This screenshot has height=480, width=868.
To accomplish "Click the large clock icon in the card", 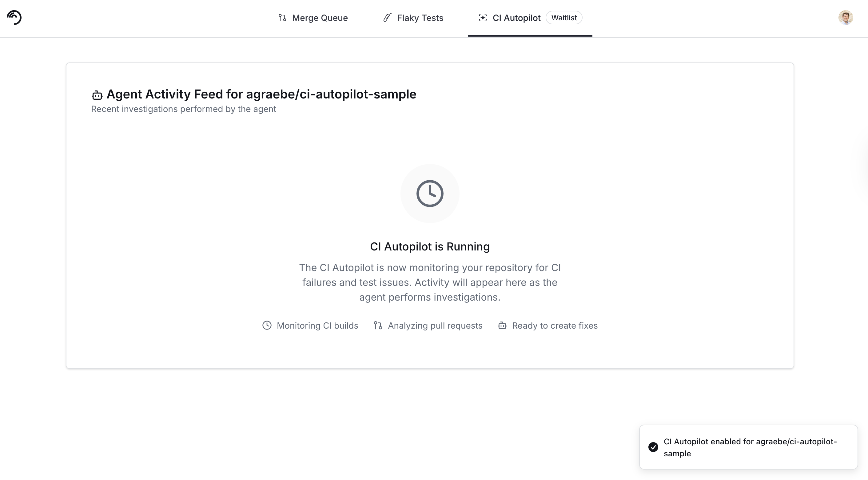I will 430,194.
